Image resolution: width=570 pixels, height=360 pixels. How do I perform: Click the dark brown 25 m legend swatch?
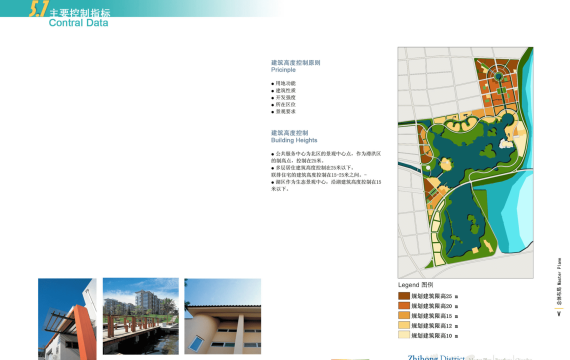pyautogui.click(x=404, y=296)
